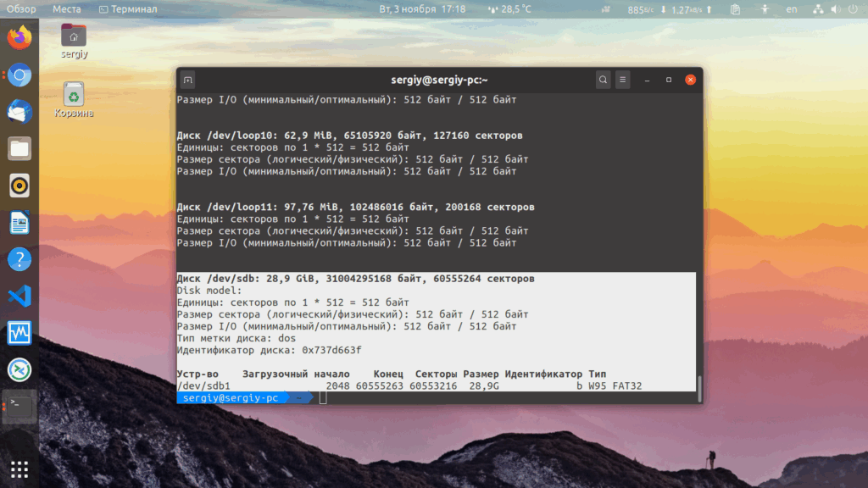Click the Terminal icon in dock
The image size is (868, 488).
19,407
